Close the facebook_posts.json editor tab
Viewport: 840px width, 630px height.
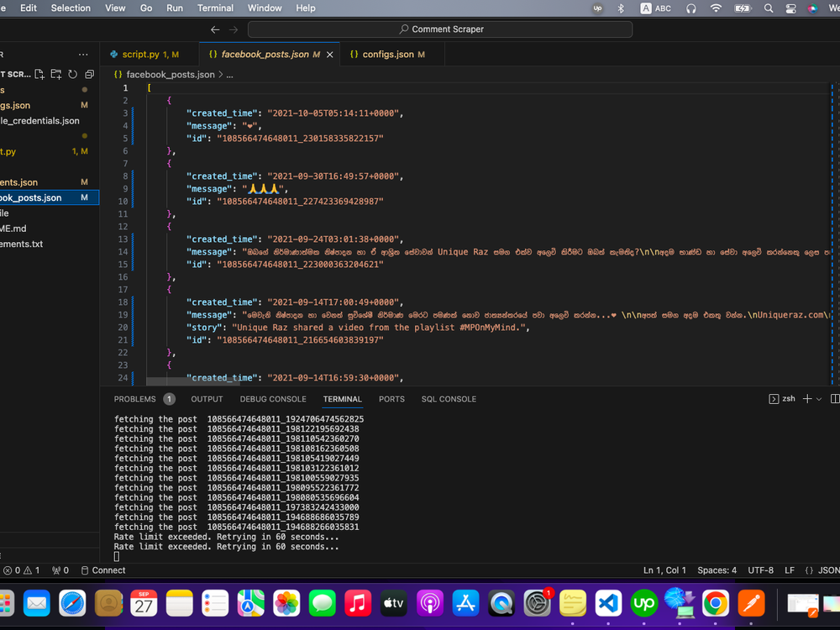pos(328,52)
